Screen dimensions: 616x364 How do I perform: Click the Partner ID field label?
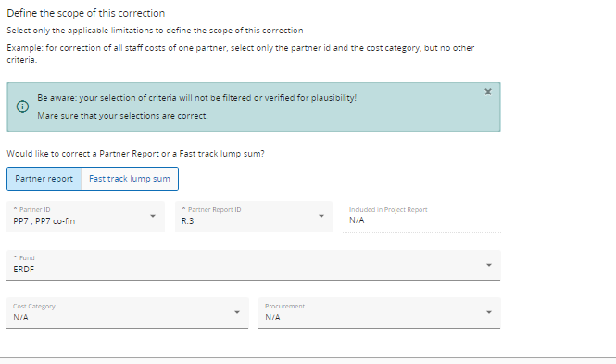tap(31, 209)
